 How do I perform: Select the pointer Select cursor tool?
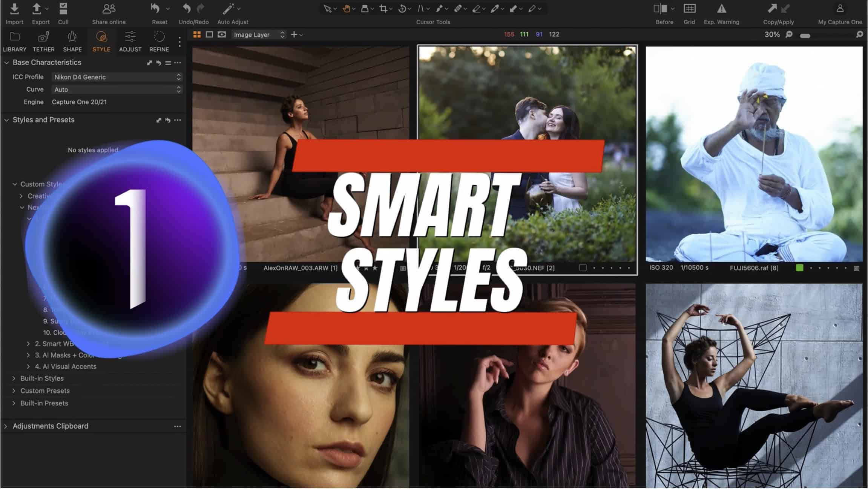point(327,8)
